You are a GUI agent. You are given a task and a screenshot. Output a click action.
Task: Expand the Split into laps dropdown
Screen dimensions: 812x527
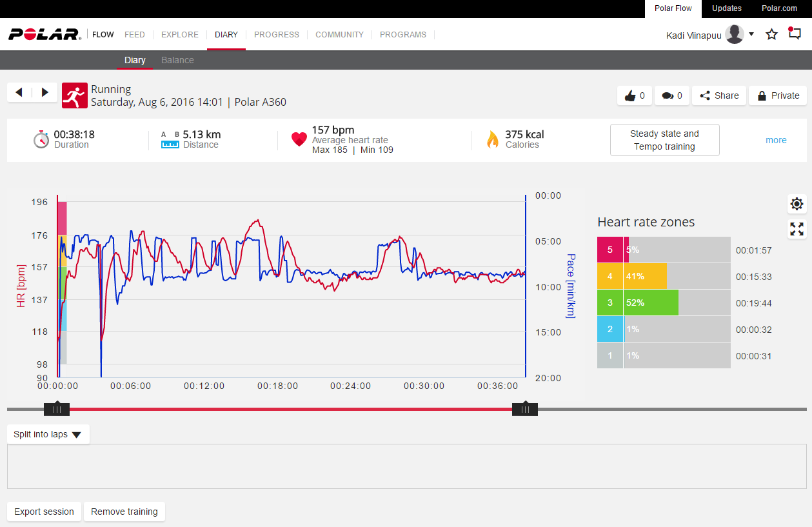click(48, 434)
